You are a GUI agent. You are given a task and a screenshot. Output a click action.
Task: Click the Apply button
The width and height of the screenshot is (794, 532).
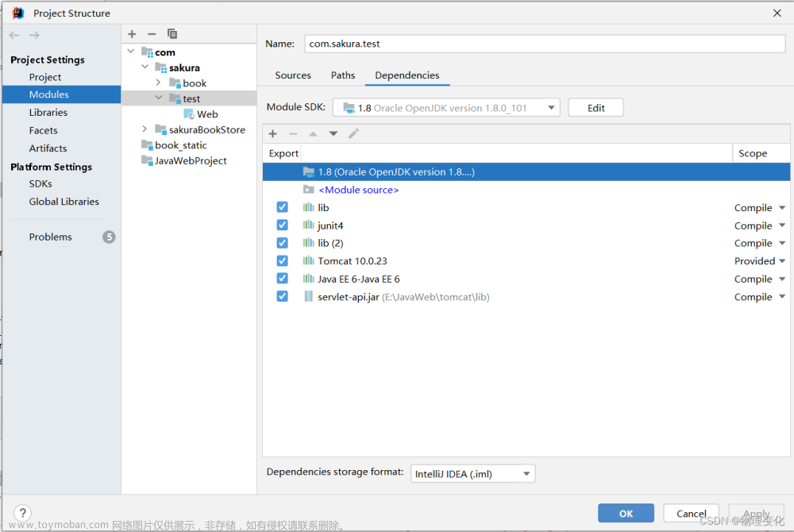[757, 513]
